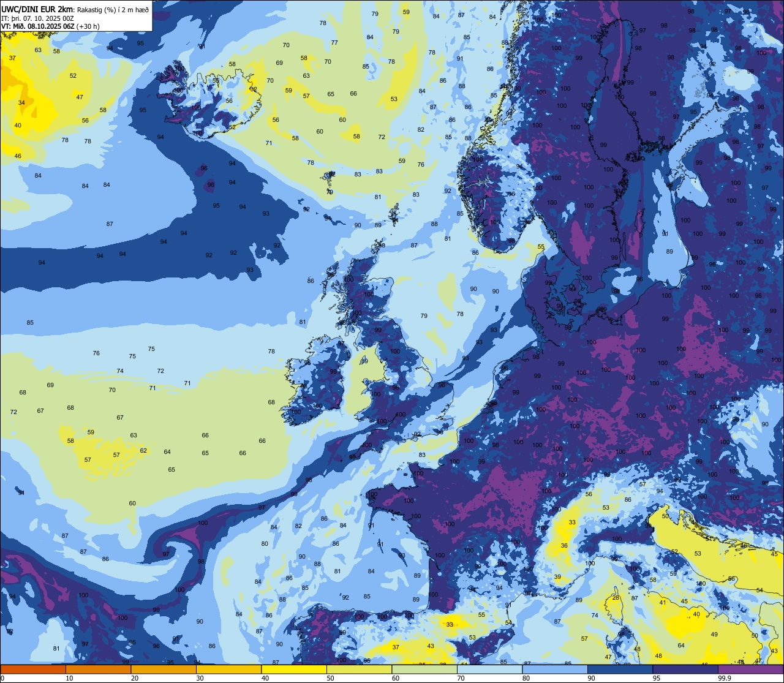Click the humidity value 39 on the map
The height and width of the screenshot is (683, 784).
click(557, 577)
